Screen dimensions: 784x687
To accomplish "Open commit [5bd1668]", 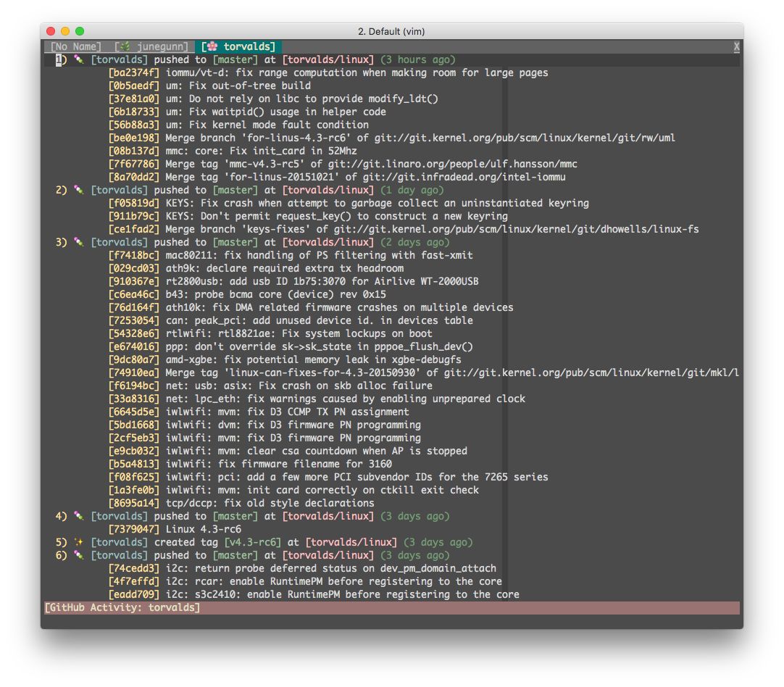I will pyautogui.click(x=134, y=425).
